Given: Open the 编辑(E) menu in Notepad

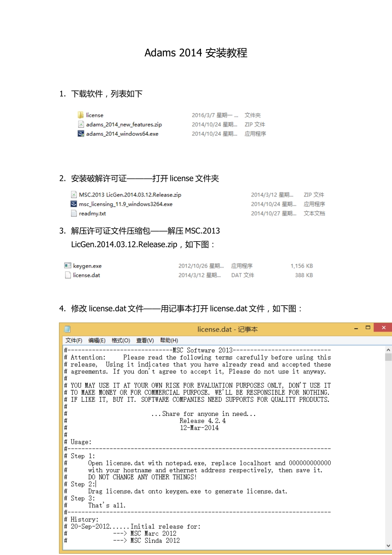Looking at the screenshot, I should click(x=97, y=340).
